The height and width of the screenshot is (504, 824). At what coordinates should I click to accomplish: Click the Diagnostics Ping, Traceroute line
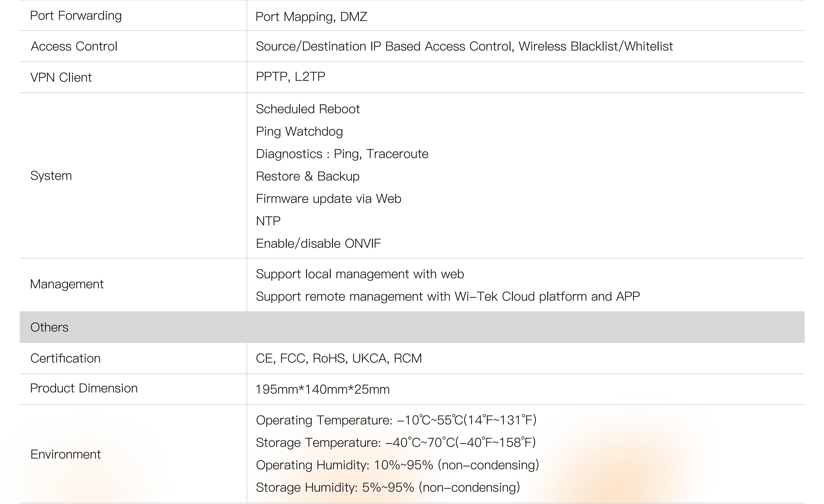(342, 154)
